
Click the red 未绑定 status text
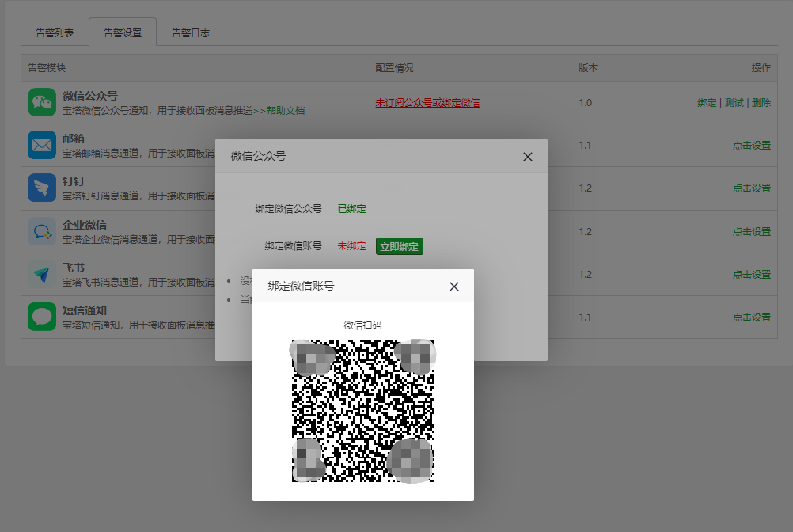351,246
